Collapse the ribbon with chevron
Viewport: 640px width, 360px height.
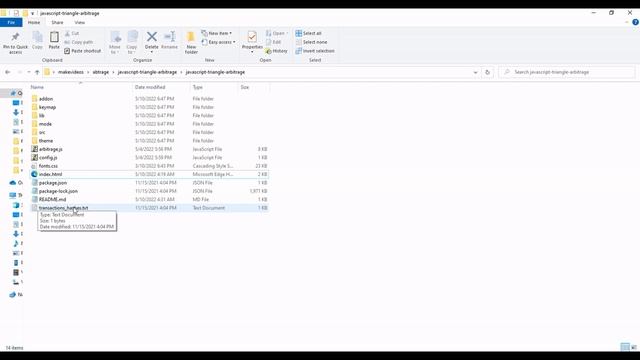[x=627, y=22]
